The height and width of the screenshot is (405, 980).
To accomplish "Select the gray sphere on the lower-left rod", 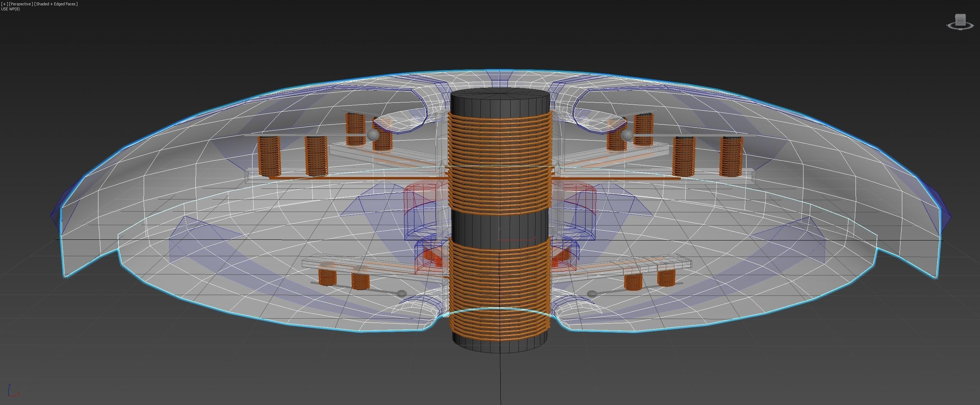I will pos(402,293).
